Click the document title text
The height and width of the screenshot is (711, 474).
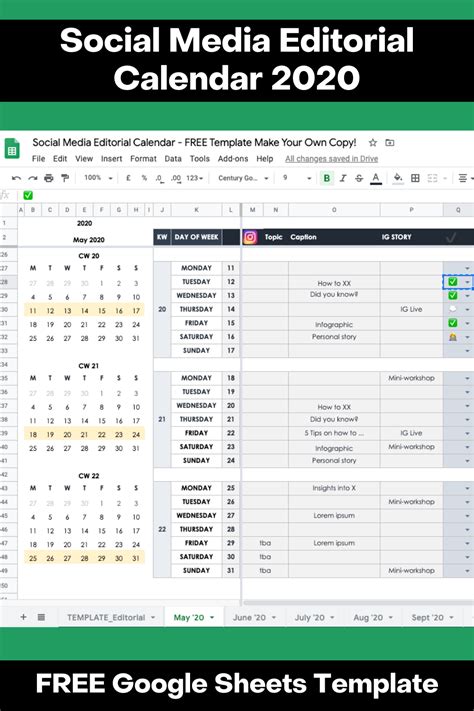(x=194, y=142)
